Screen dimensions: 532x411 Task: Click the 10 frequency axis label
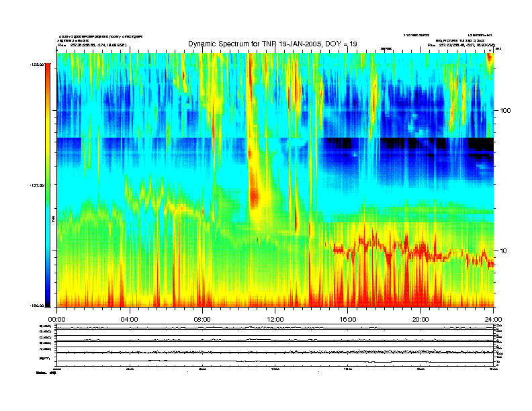[503, 251]
